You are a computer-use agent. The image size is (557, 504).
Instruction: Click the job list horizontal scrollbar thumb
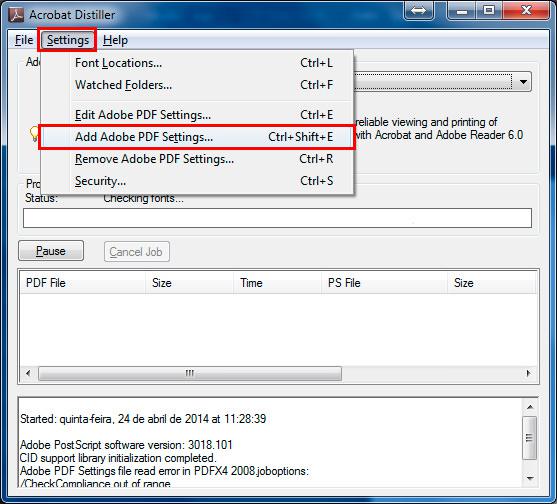(190, 373)
